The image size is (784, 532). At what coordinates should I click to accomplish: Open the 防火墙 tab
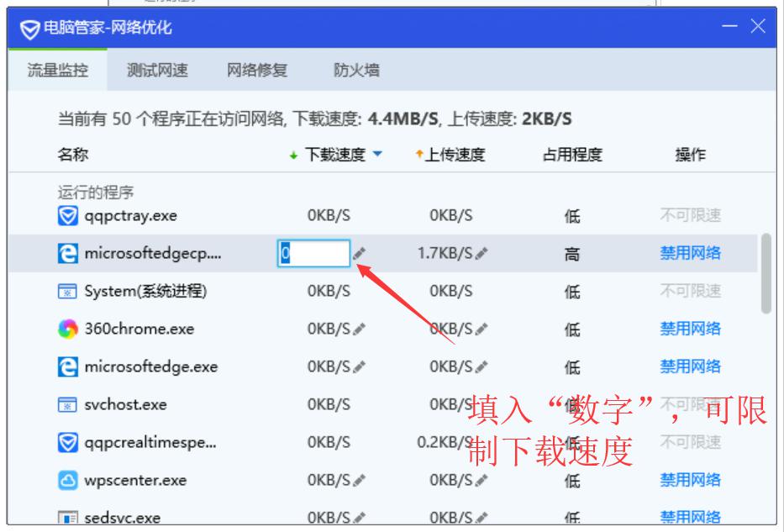point(356,70)
